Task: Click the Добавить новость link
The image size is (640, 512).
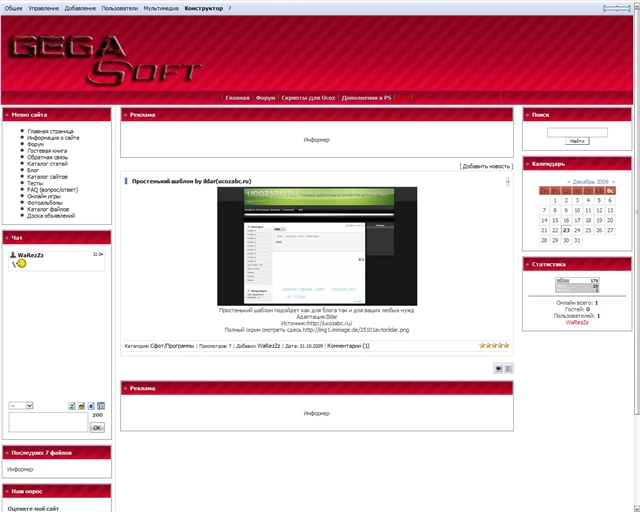Action: pos(486,166)
